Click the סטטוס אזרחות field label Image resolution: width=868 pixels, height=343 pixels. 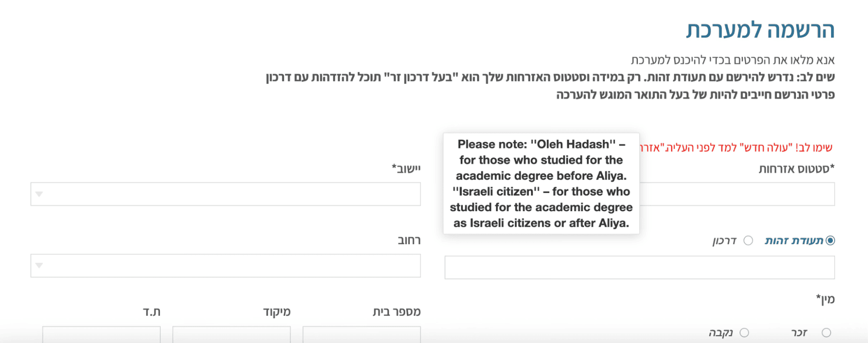[796, 169]
